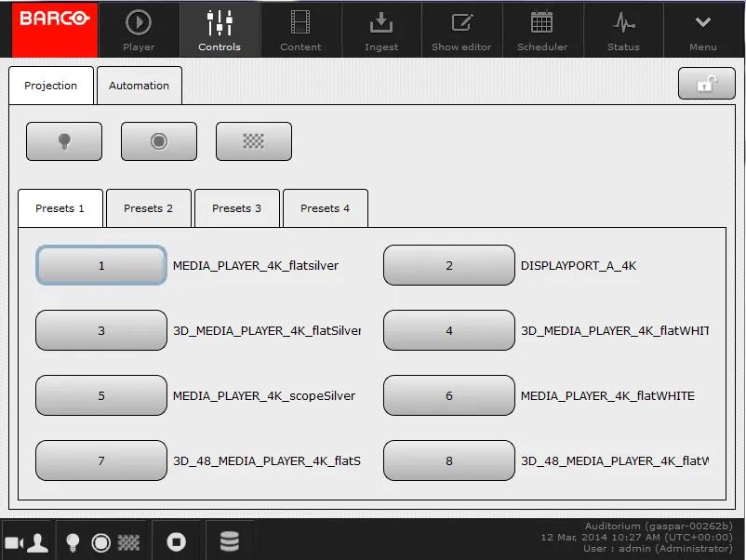
Task: Toggle the lamp button in Projection panel
Action: point(63,141)
